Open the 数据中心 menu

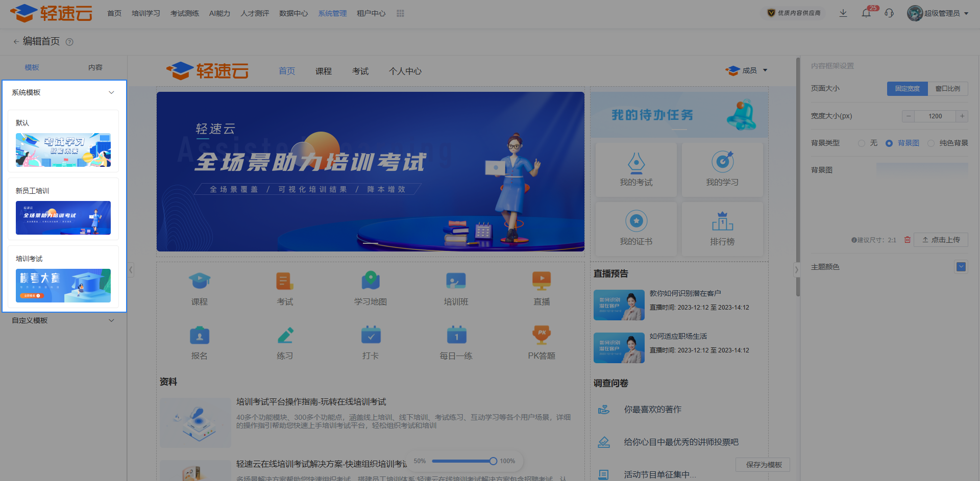[293, 13]
